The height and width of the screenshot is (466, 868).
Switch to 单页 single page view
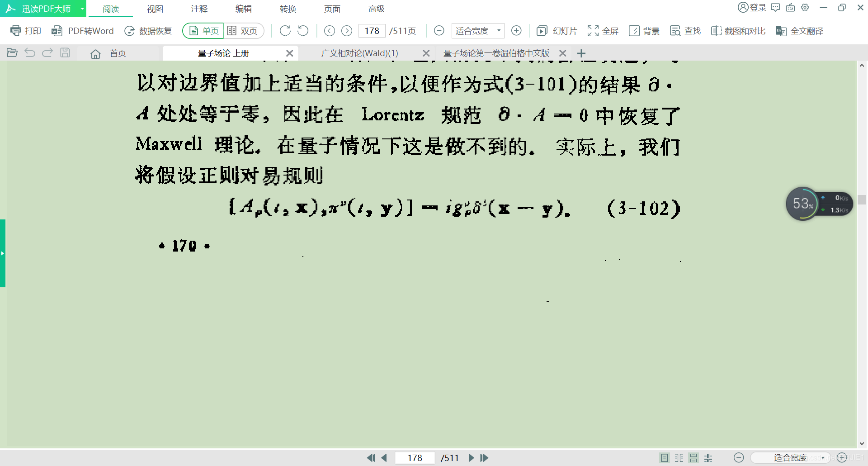tap(203, 31)
